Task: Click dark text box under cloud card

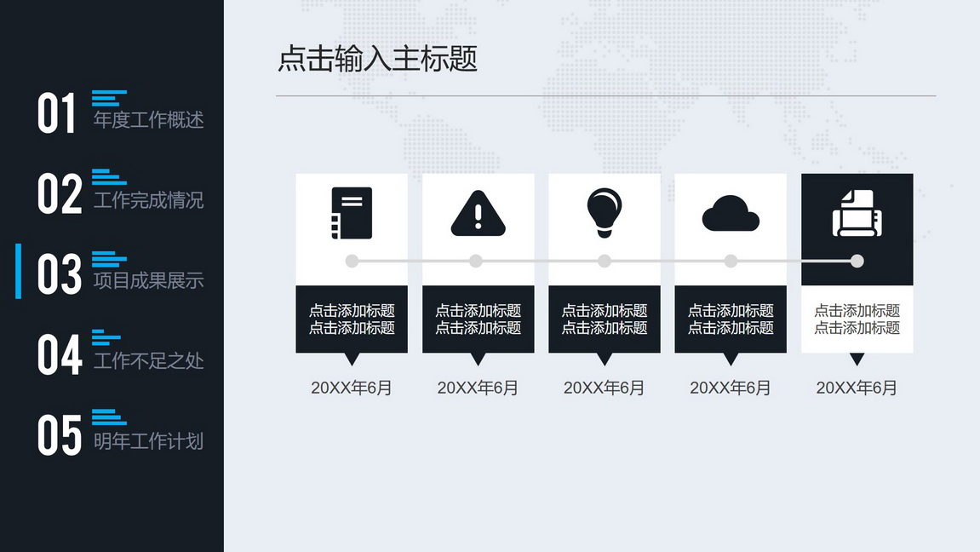Action: click(x=731, y=319)
